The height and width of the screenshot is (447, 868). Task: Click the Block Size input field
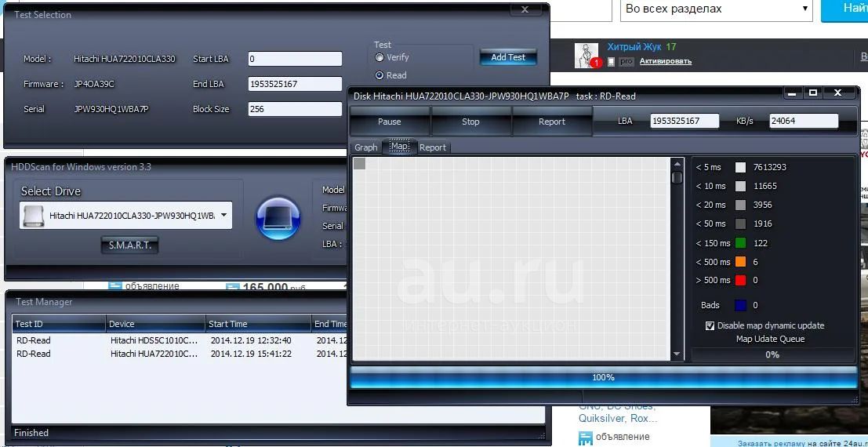point(295,109)
